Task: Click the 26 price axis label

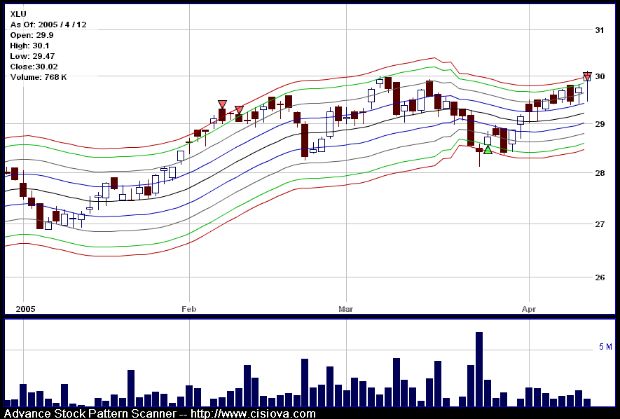Action: 600,277
